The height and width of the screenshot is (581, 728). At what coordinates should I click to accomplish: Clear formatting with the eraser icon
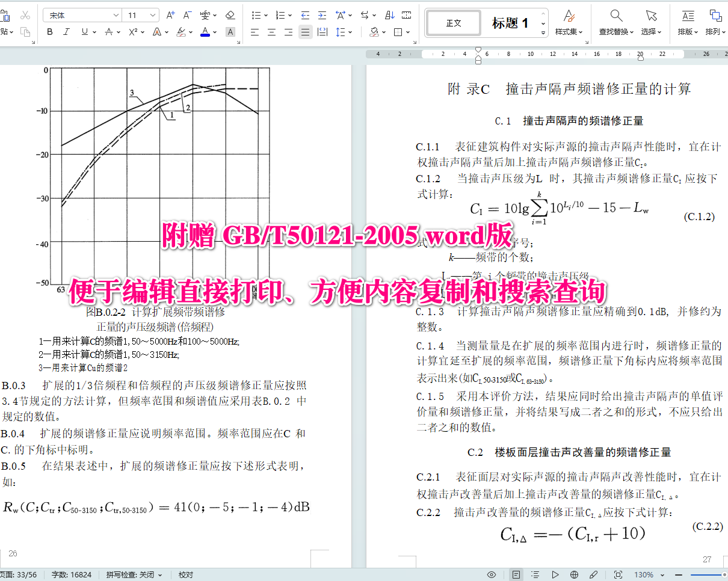230,16
